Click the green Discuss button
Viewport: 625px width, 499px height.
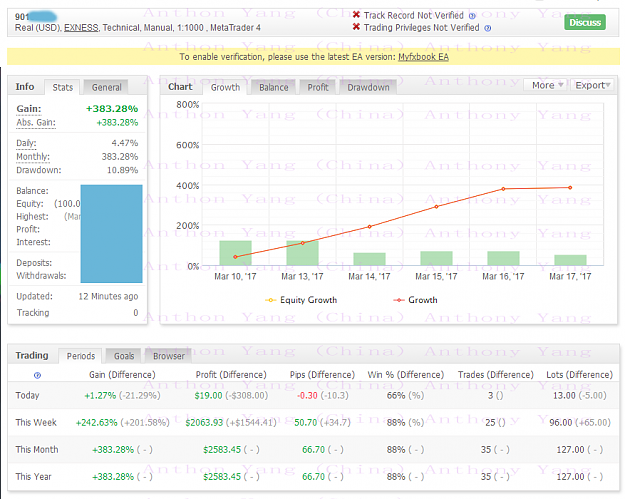point(585,22)
